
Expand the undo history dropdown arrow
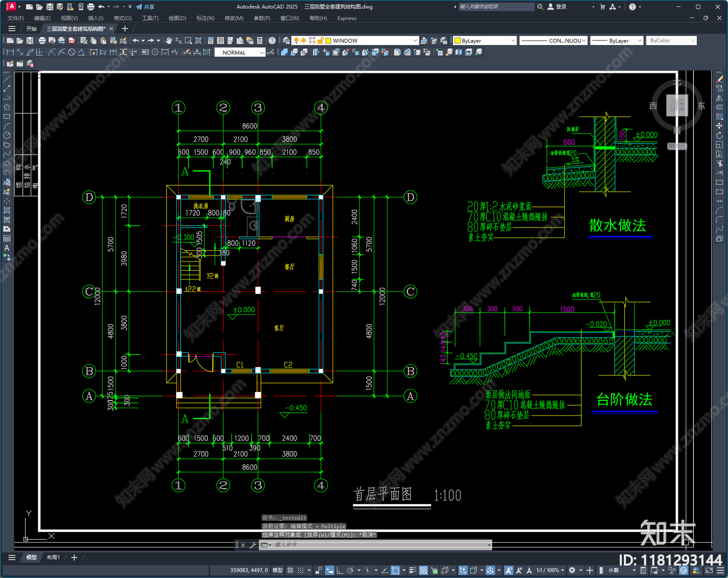click(143, 41)
